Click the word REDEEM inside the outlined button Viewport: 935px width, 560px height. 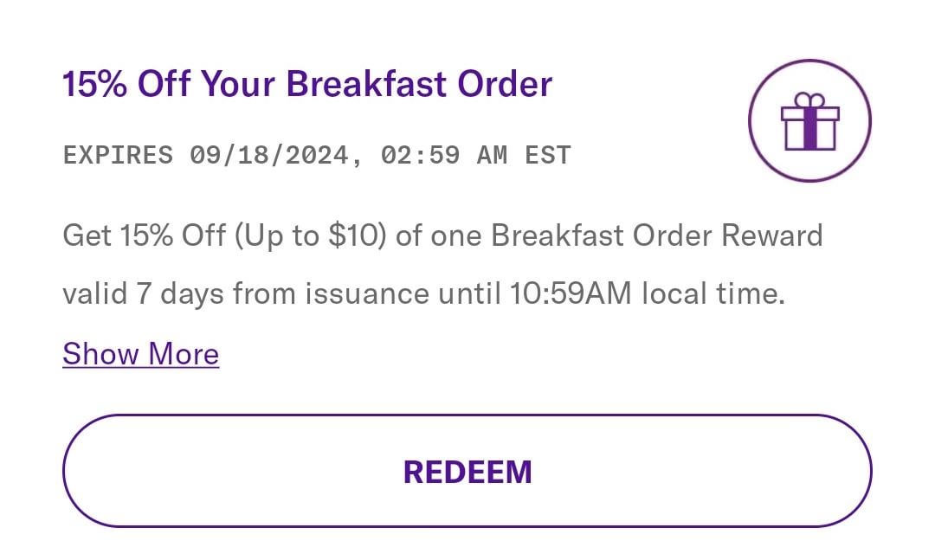pos(467,472)
